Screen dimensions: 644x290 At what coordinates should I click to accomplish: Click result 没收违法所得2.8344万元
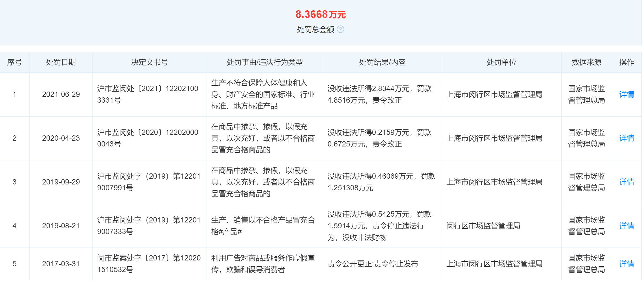(380, 94)
